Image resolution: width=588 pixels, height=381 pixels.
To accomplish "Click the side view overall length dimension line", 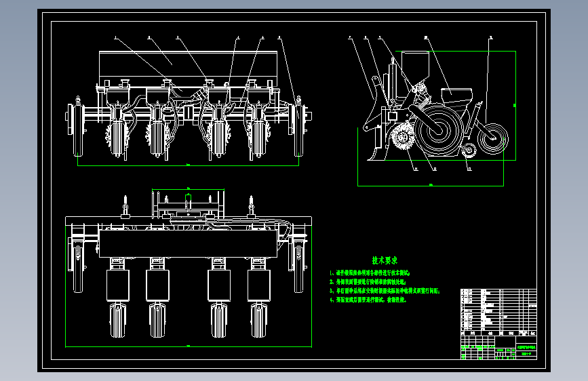I will click(431, 185).
